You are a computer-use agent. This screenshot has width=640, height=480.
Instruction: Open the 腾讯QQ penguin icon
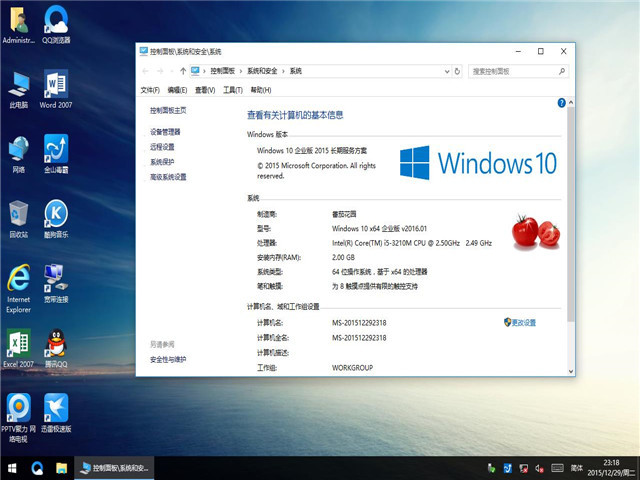pos(56,344)
